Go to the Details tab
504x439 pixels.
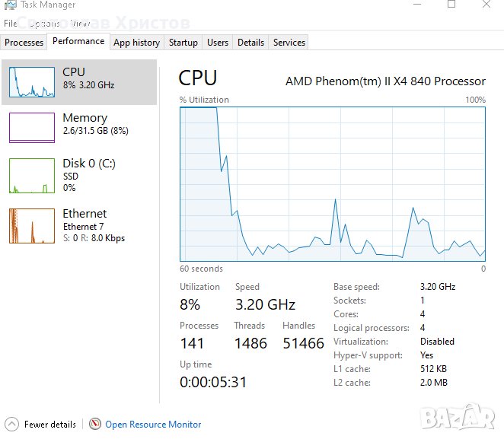(x=250, y=43)
